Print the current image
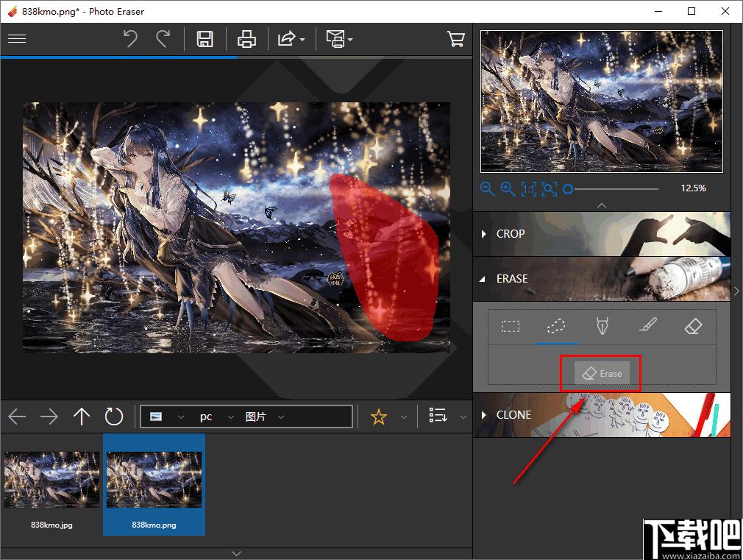743x560 pixels. tap(246, 39)
